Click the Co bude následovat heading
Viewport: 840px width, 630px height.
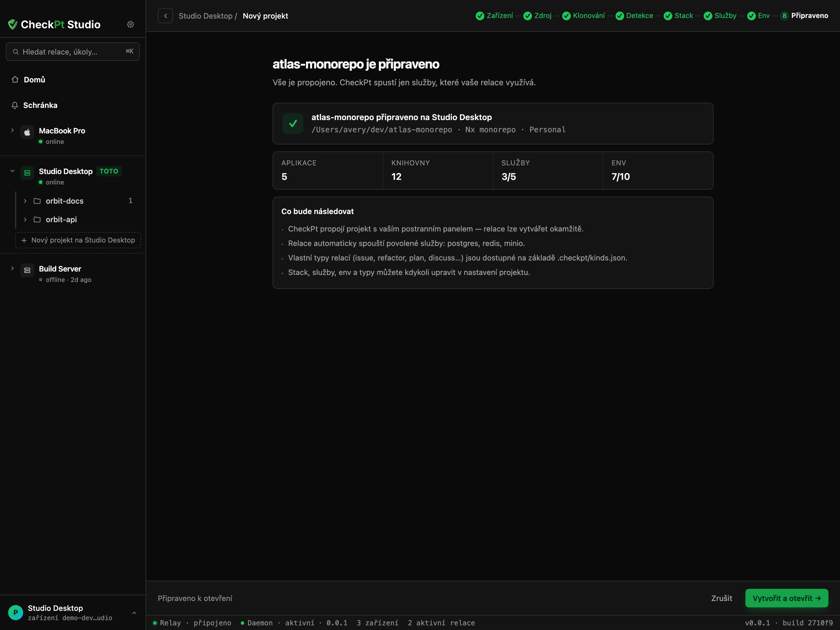pyautogui.click(x=318, y=211)
